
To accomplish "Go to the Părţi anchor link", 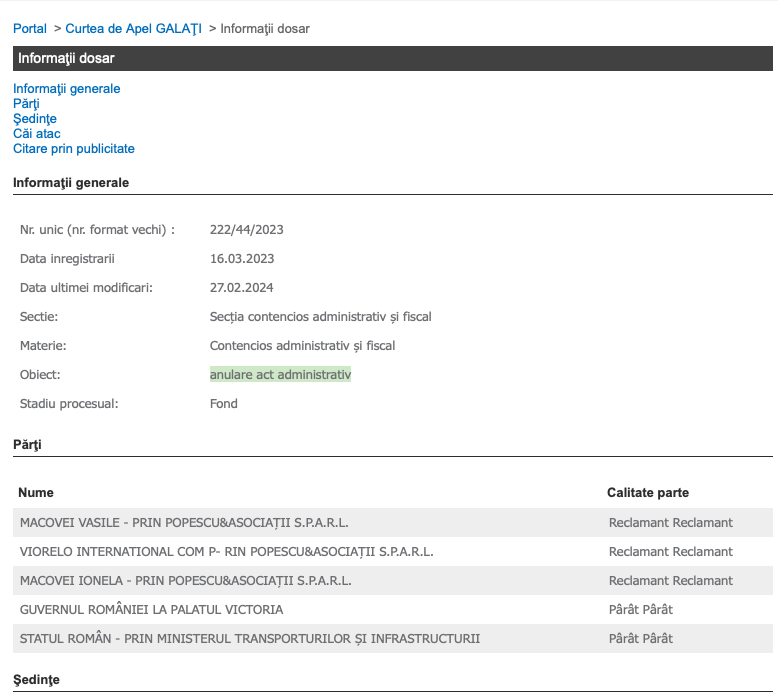I will (26, 104).
